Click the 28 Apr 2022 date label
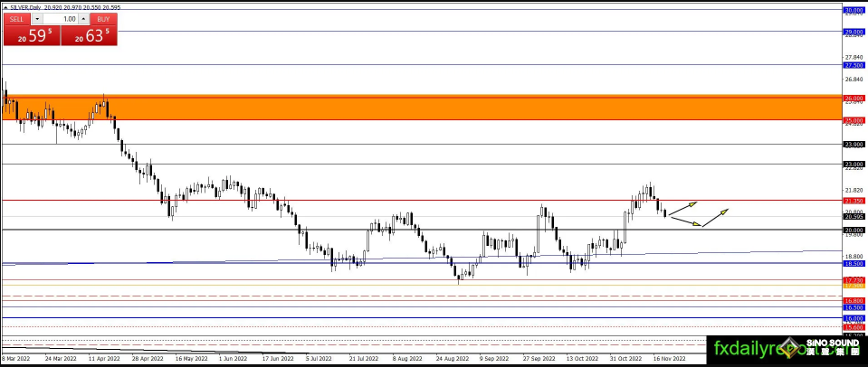 click(x=149, y=358)
